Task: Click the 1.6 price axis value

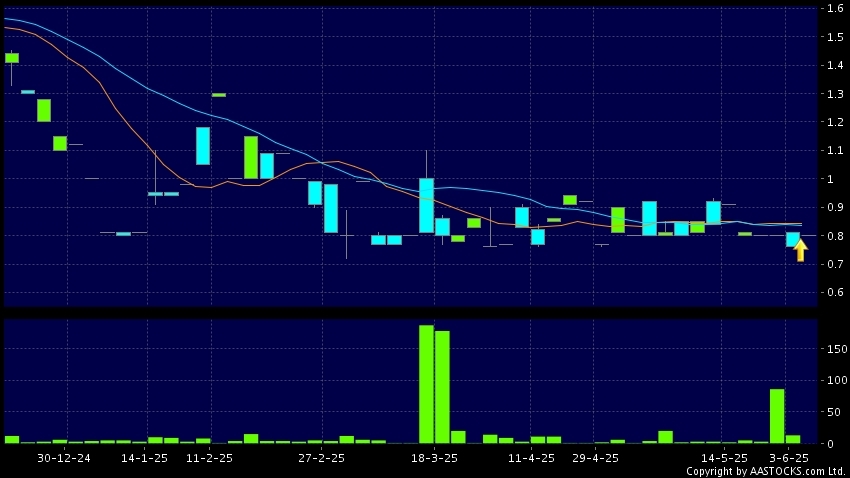Action: pos(835,8)
